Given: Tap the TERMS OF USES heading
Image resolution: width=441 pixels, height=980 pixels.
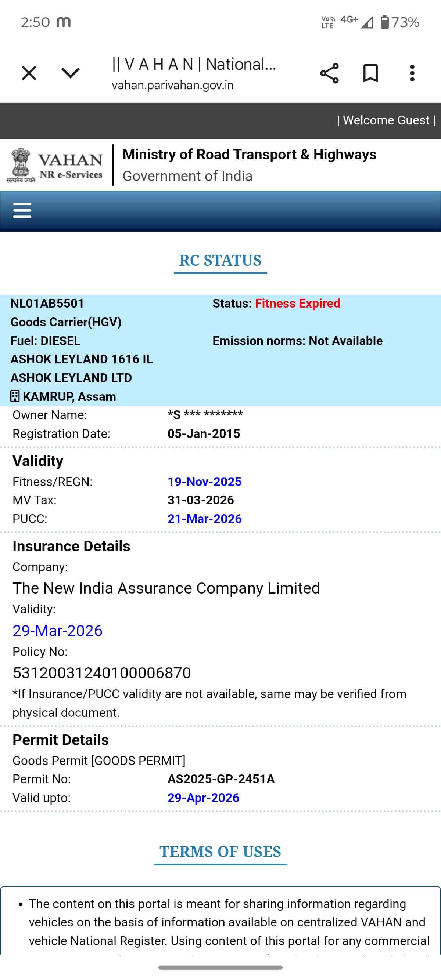Looking at the screenshot, I should click(220, 852).
